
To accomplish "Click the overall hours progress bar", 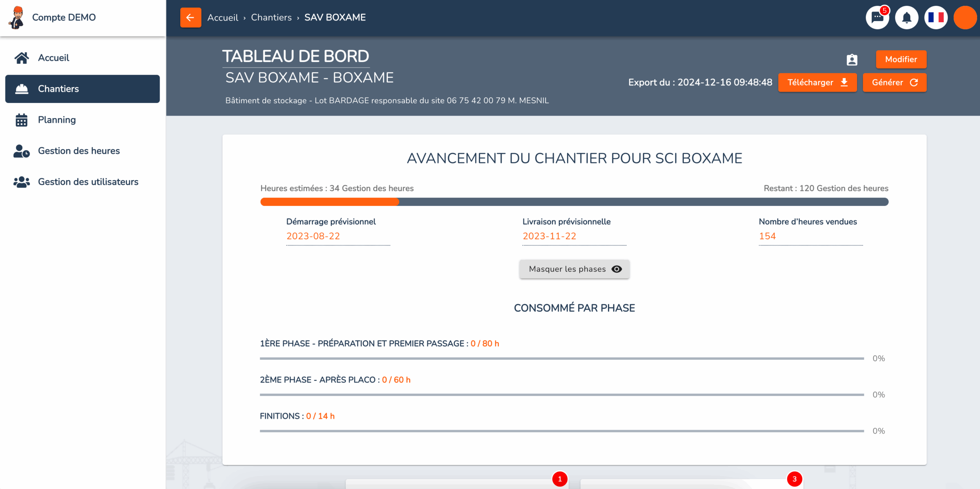I will point(574,202).
